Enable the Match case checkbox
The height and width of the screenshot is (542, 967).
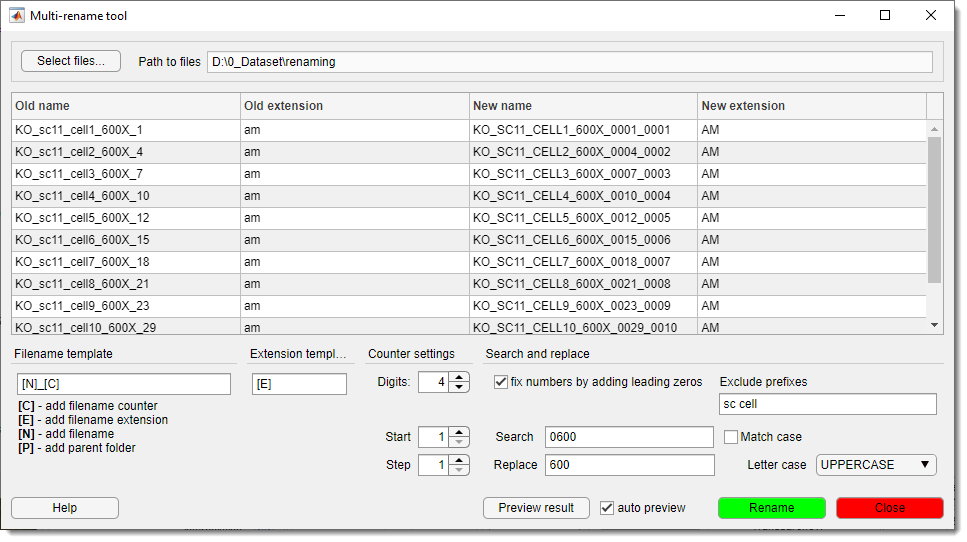(x=731, y=437)
